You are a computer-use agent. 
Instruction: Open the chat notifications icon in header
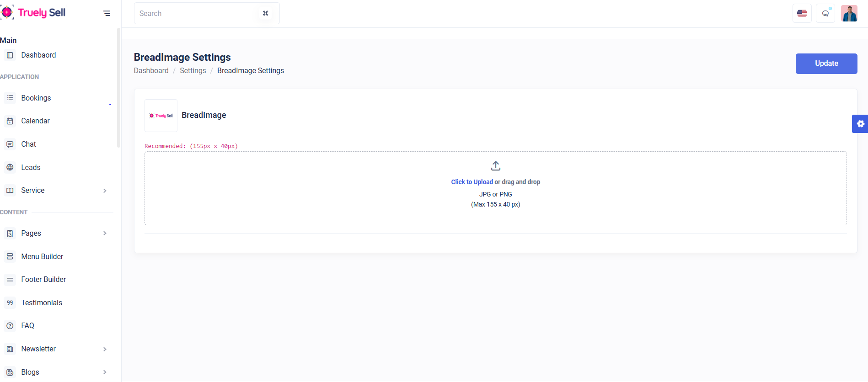825,13
